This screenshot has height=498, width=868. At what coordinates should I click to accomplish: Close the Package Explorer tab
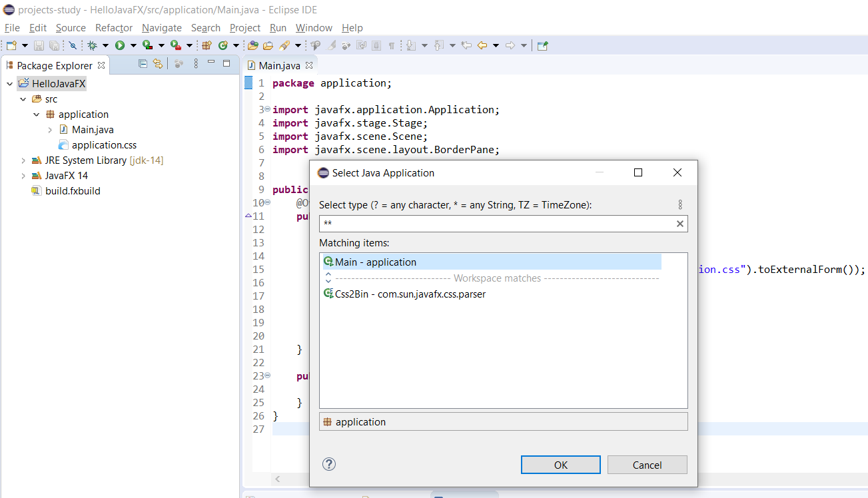click(101, 65)
